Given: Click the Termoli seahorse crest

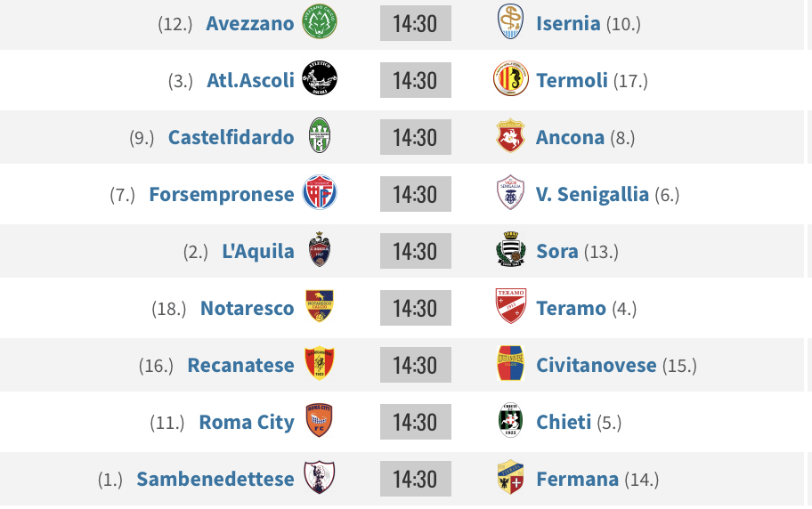Looking at the screenshot, I should (x=510, y=78).
